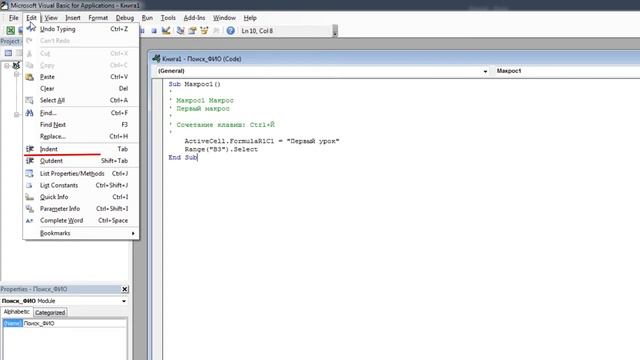Click the List Properties/Methods icon
The height and width of the screenshot is (360, 640).
29,173
